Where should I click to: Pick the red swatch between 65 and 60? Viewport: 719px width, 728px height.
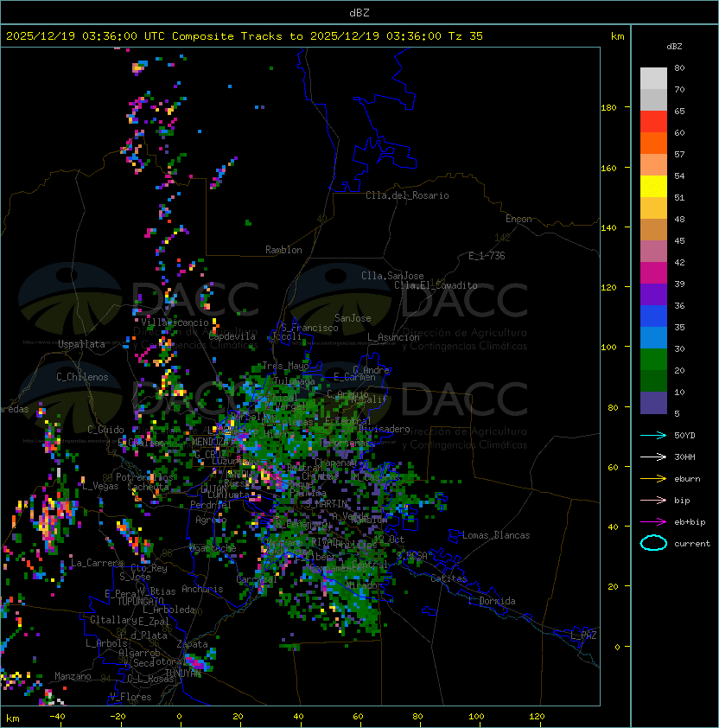click(x=653, y=122)
